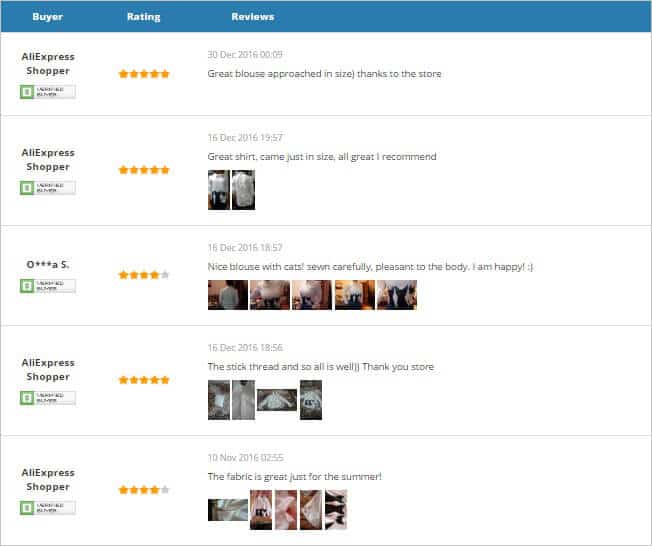
Task: View first photo of 'Nice blouse with cats' review
Action: pos(227,295)
